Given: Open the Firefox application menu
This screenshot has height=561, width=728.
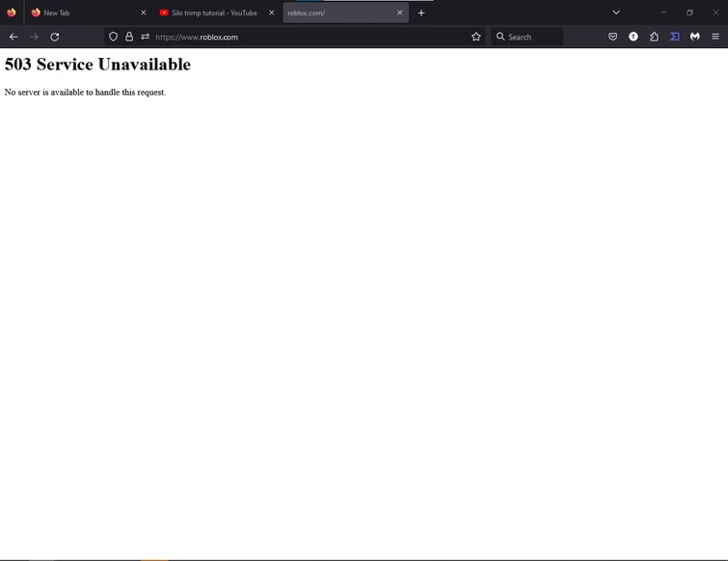Looking at the screenshot, I should point(715,37).
